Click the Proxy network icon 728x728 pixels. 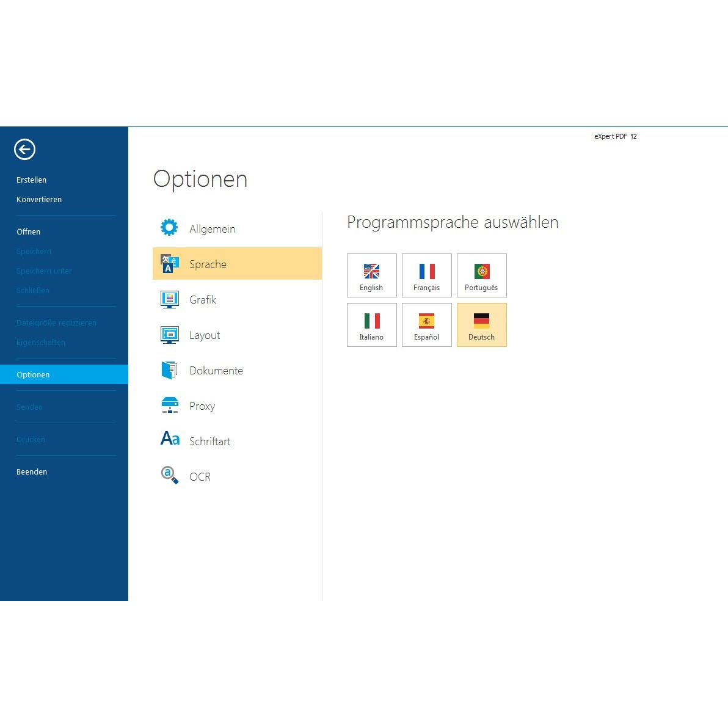pos(169,406)
